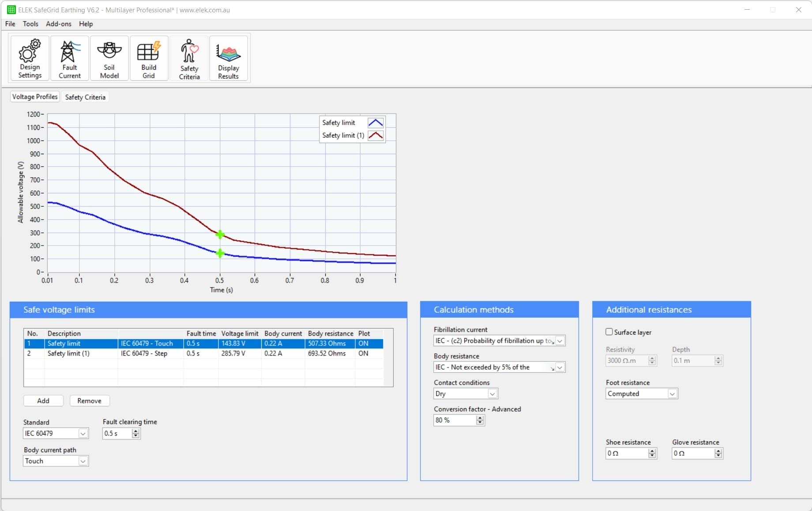812x511 pixels.
Task: Launch the Build Grid tool
Action: click(x=149, y=58)
